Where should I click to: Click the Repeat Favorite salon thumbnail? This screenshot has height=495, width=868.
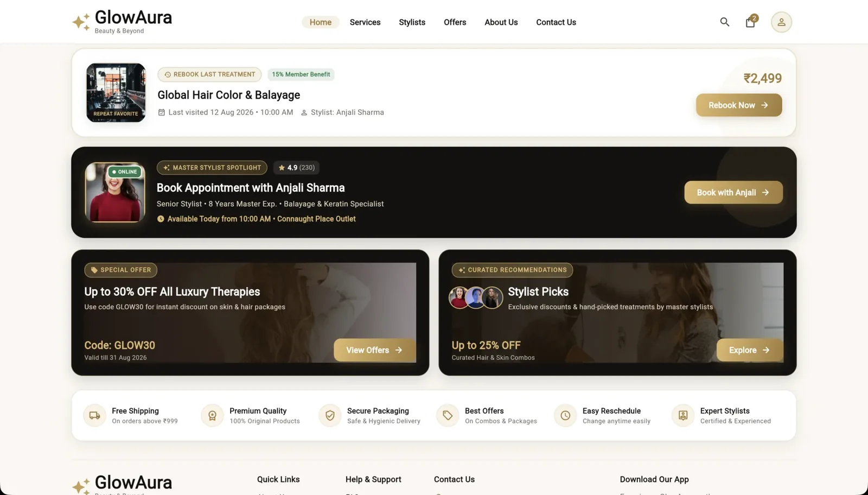(x=116, y=93)
